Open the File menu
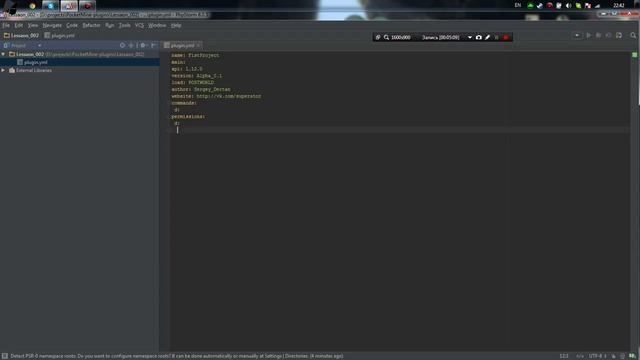This screenshot has width=640, height=360. (x=6, y=25)
